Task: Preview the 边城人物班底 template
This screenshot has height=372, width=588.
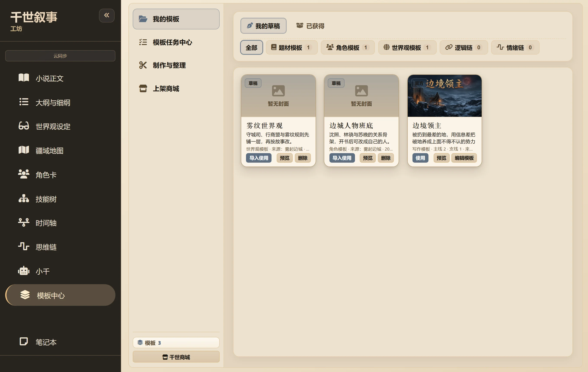Action: (x=368, y=158)
